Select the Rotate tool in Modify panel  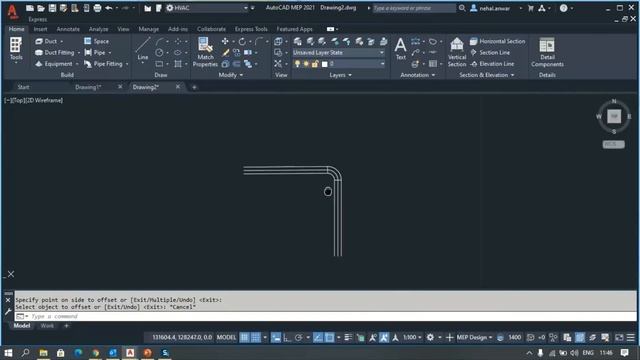coord(242,41)
